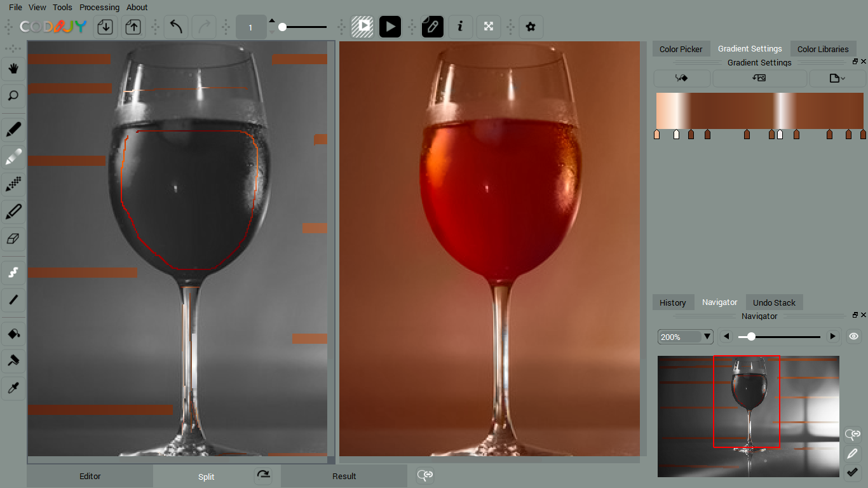Toggle the strokes eraser mode icon

(x=433, y=27)
